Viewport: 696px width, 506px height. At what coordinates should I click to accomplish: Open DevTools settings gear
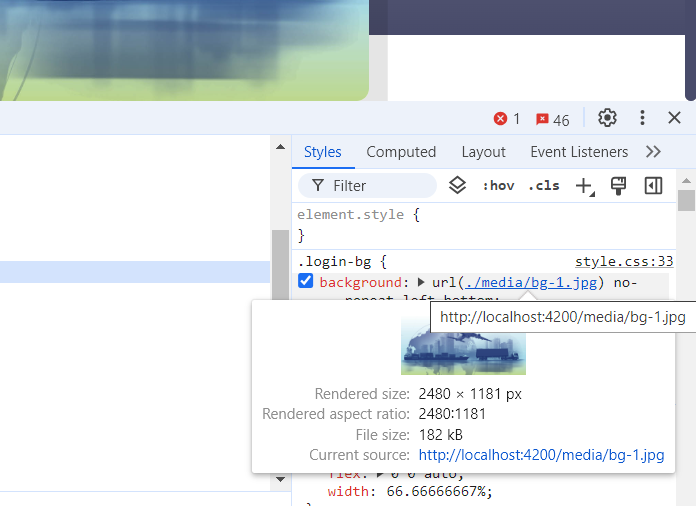(607, 118)
